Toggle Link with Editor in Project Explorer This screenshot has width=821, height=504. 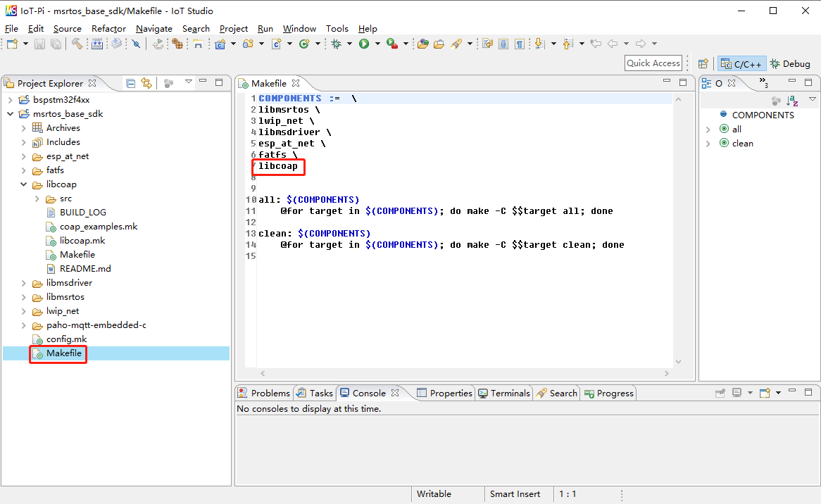pos(146,83)
